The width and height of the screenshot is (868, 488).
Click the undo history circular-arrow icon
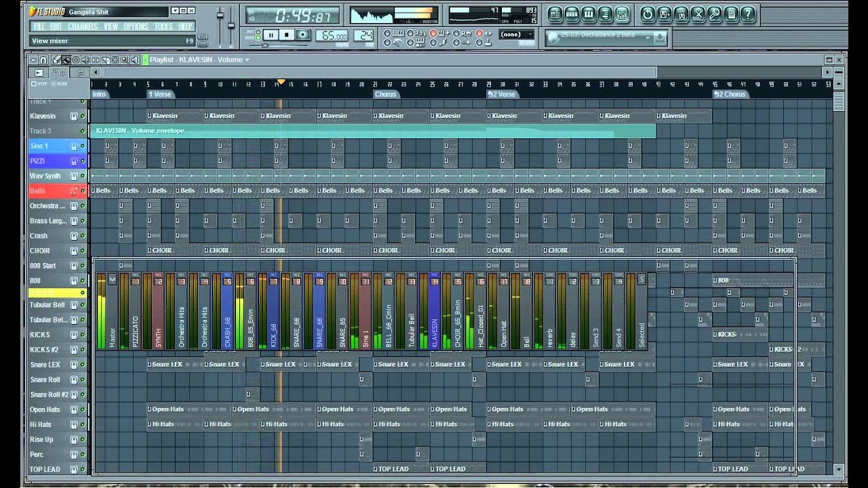[648, 14]
